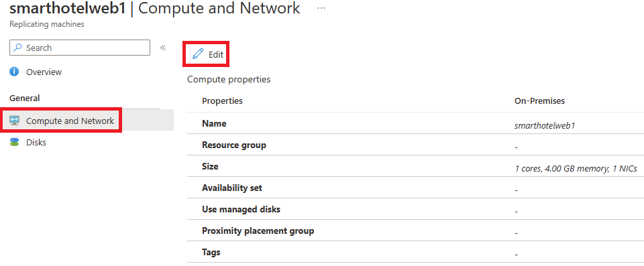Screen dimensions: 644x266
Task: Select the Use managed disks row
Action: pyautogui.click(x=415, y=209)
